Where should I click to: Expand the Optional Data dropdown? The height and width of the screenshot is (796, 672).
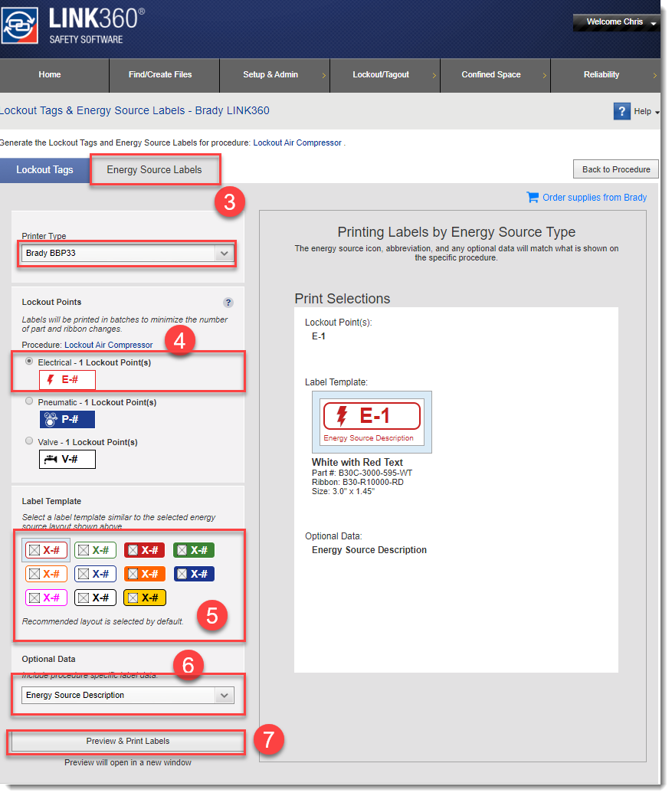click(x=127, y=695)
